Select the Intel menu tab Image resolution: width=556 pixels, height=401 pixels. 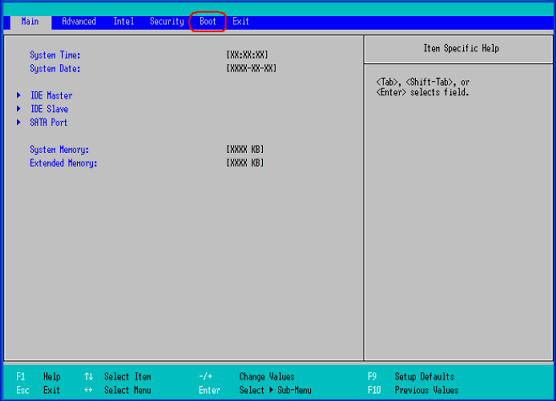click(123, 22)
